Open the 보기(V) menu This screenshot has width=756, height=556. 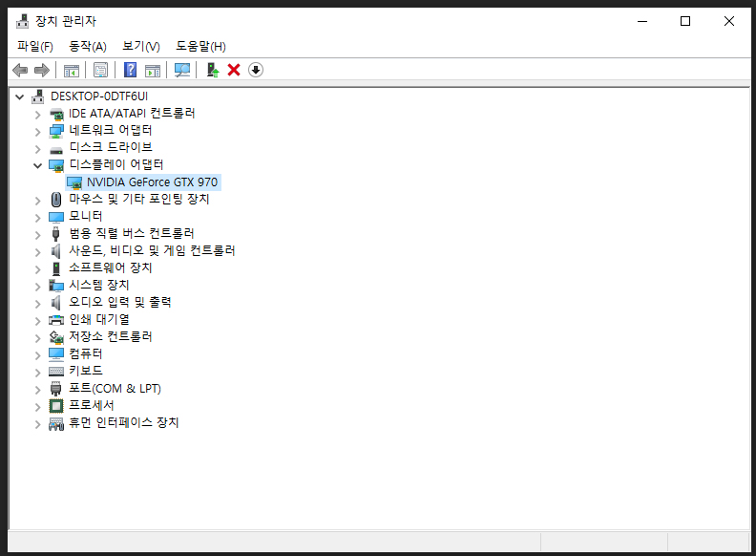[x=140, y=46]
